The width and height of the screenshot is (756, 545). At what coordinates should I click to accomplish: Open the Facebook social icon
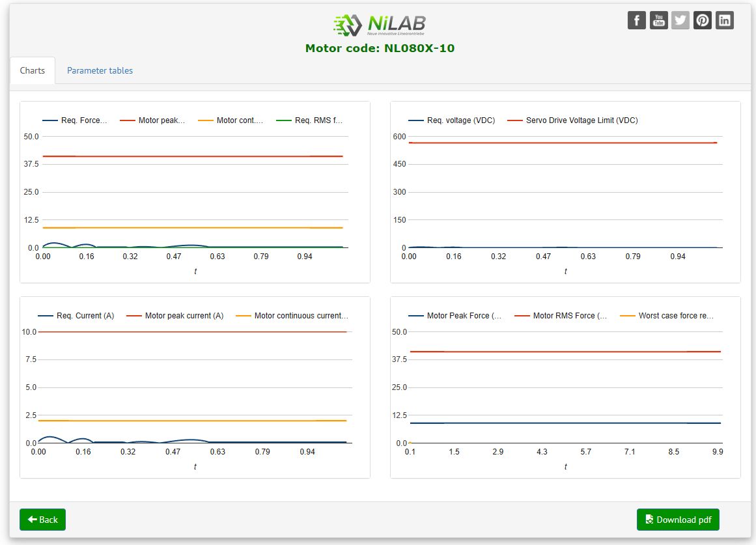(636, 20)
